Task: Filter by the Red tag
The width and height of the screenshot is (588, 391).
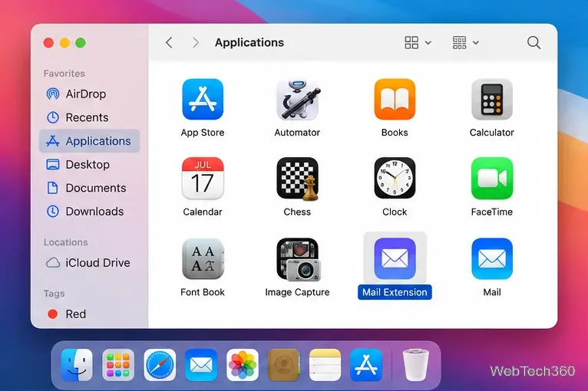Action: [x=89, y=314]
